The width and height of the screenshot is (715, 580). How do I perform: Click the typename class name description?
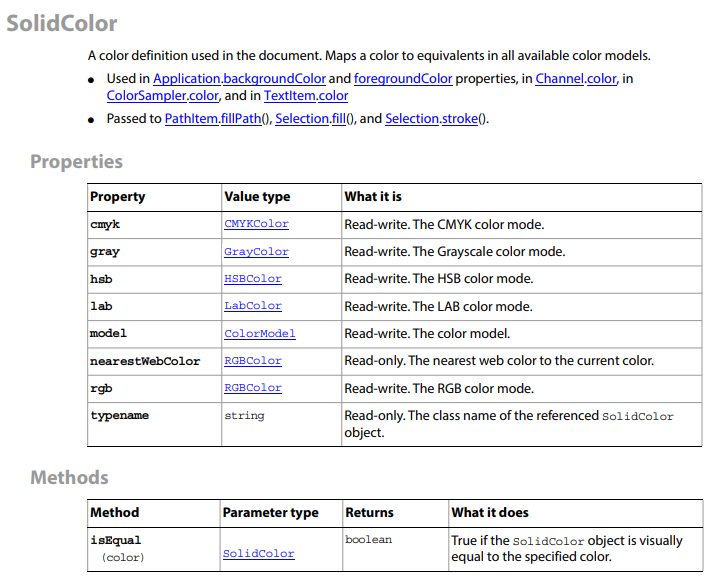click(x=509, y=424)
